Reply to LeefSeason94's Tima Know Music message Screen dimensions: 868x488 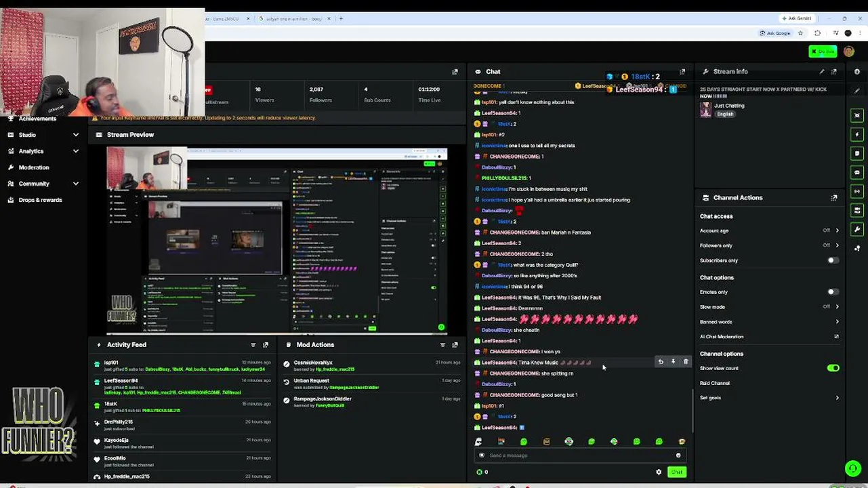pos(661,362)
